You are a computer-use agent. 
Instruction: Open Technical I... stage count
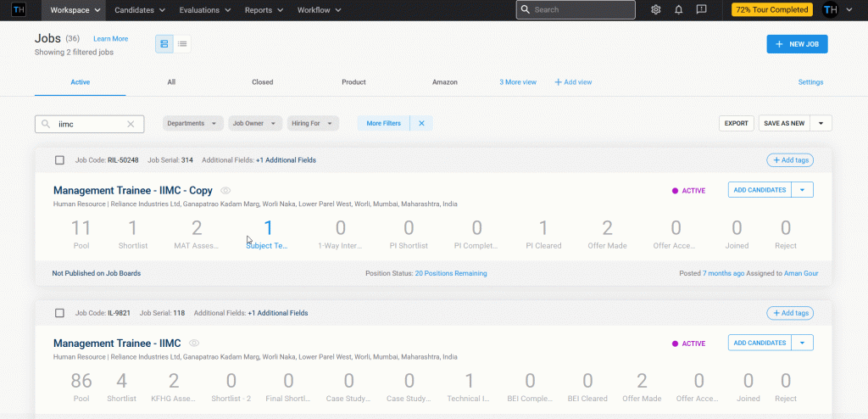pos(469,387)
